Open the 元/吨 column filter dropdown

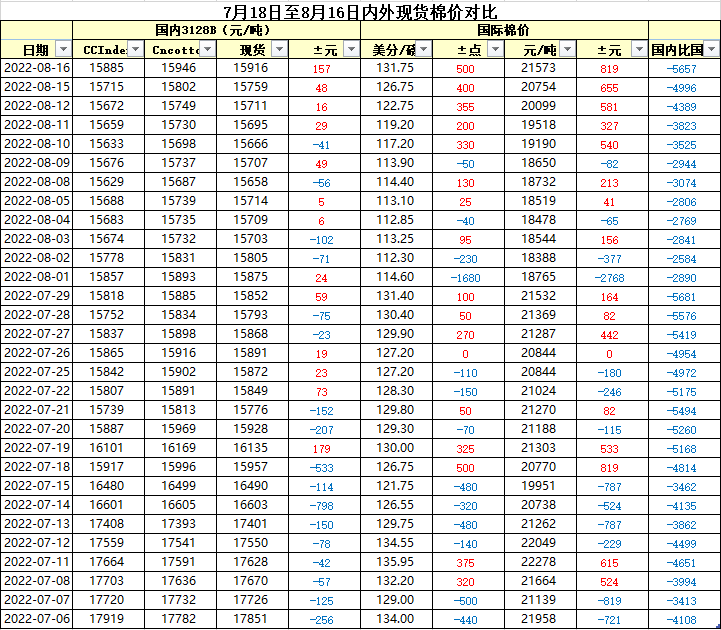click(567, 50)
